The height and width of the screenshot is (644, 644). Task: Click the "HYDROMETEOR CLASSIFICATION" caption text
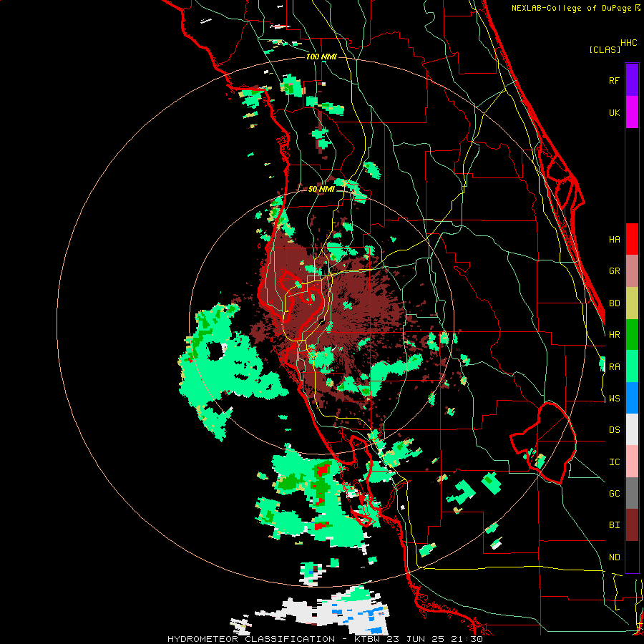click(251, 639)
